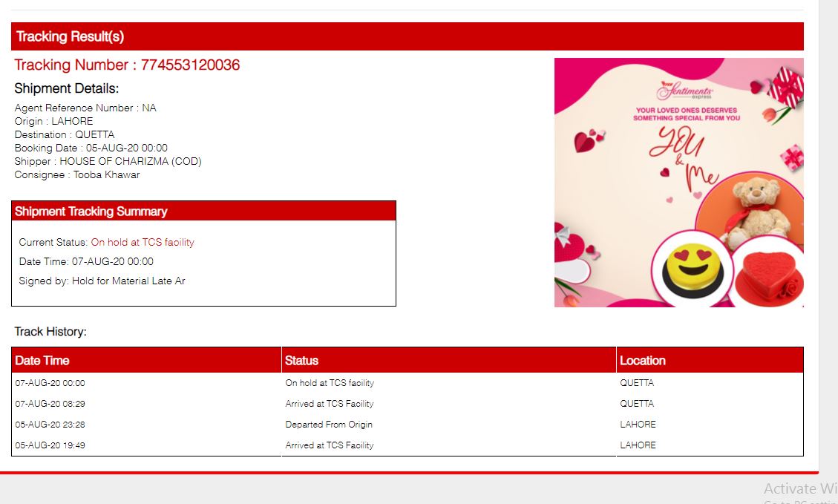
Task: Click QUETTA location in 08:29 row
Action: [x=637, y=404]
